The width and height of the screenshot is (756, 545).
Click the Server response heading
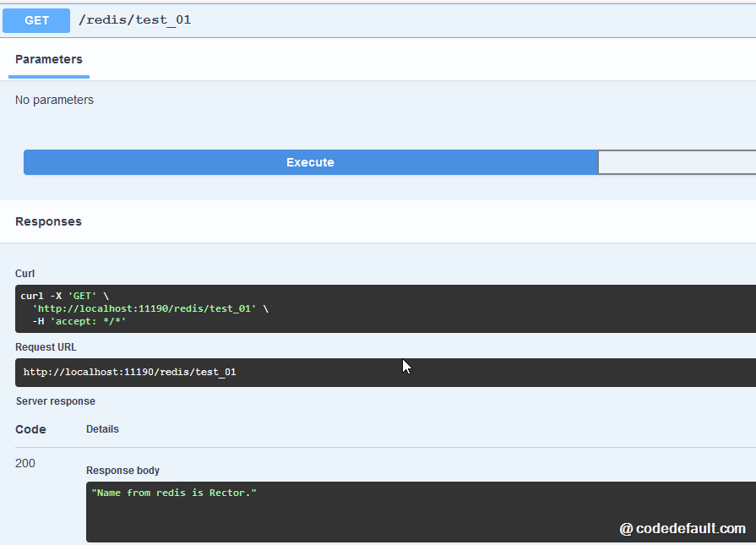tap(55, 401)
